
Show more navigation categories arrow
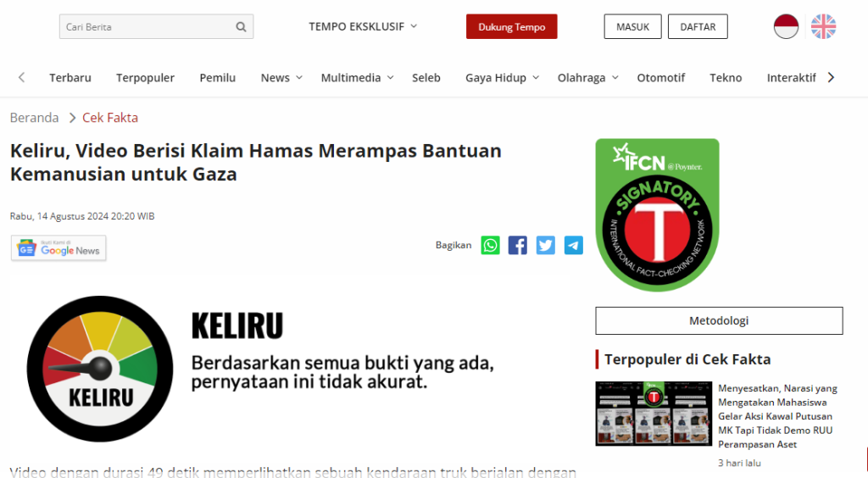pos(831,77)
